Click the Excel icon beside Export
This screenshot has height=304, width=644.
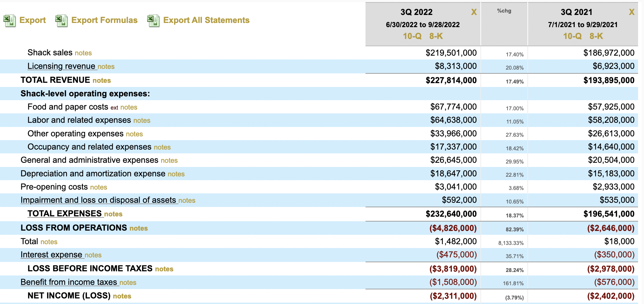pos(9,21)
